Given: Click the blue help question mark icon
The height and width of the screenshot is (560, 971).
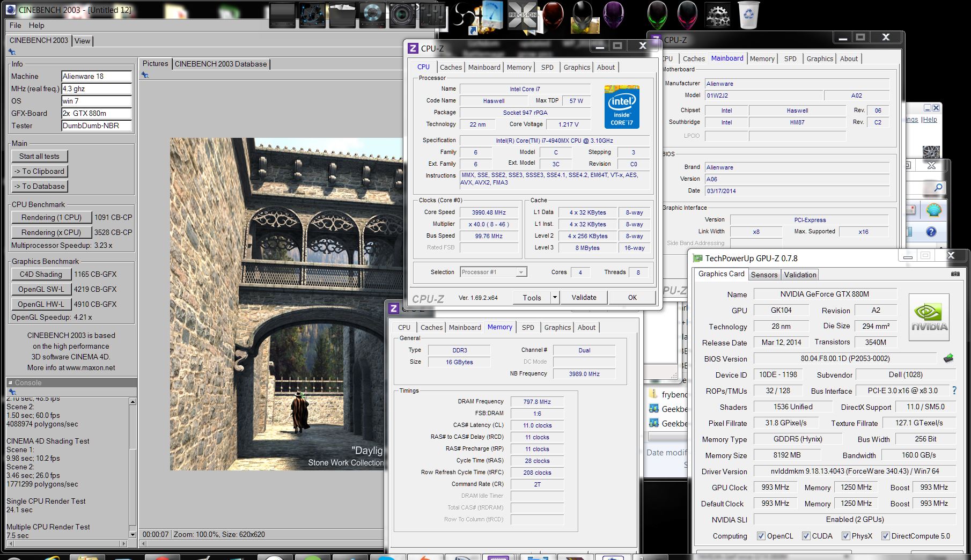Looking at the screenshot, I should [931, 232].
